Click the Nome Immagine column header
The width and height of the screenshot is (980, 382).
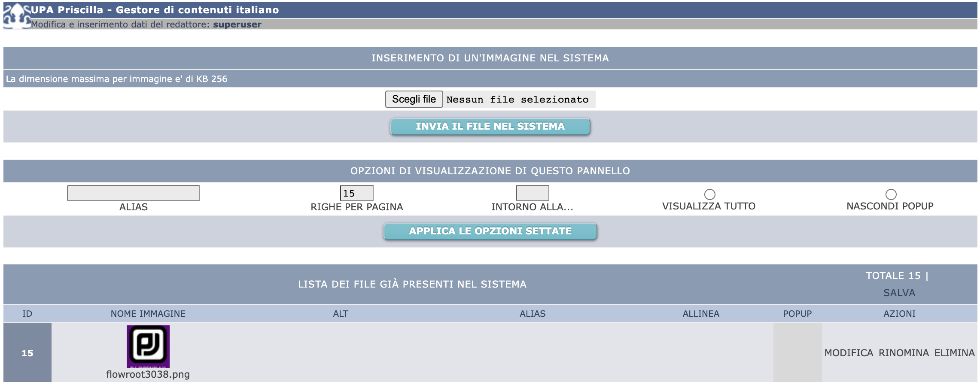(x=148, y=314)
